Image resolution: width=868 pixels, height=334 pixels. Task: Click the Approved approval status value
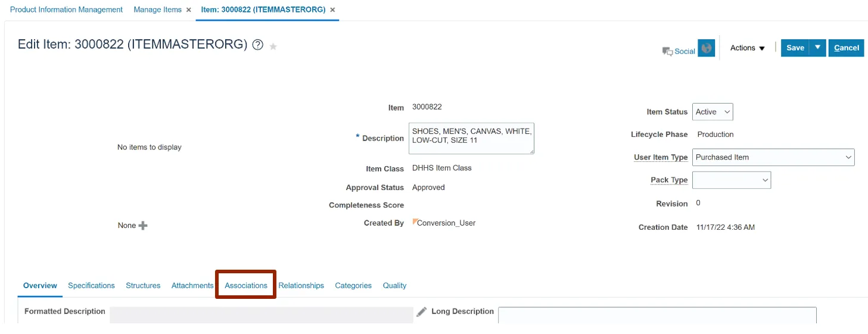428,188
